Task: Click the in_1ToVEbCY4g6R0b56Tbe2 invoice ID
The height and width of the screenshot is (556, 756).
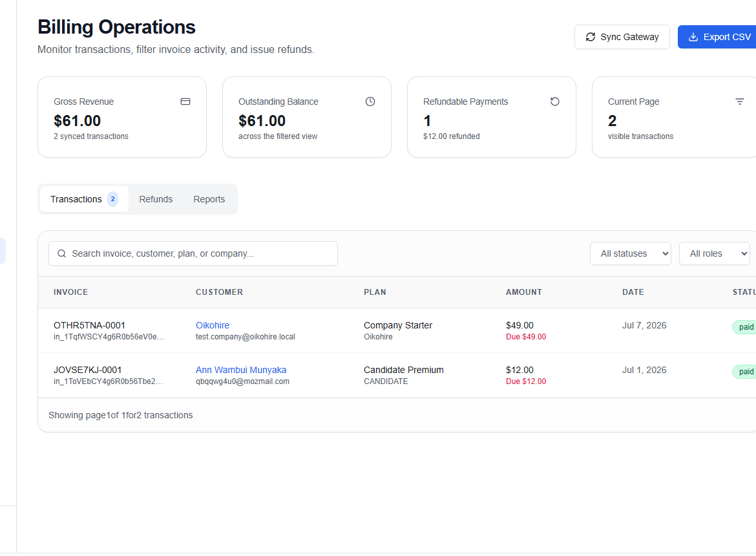Action: tap(108, 381)
